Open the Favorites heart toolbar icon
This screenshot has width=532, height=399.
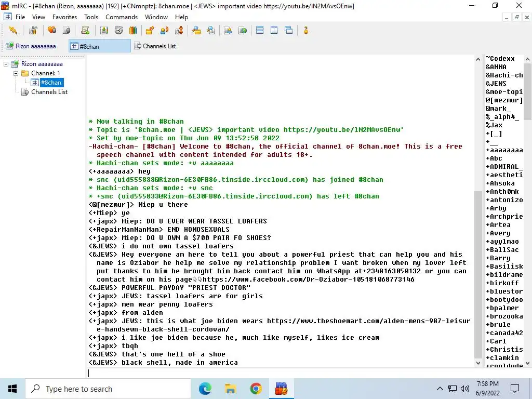click(52, 31)
